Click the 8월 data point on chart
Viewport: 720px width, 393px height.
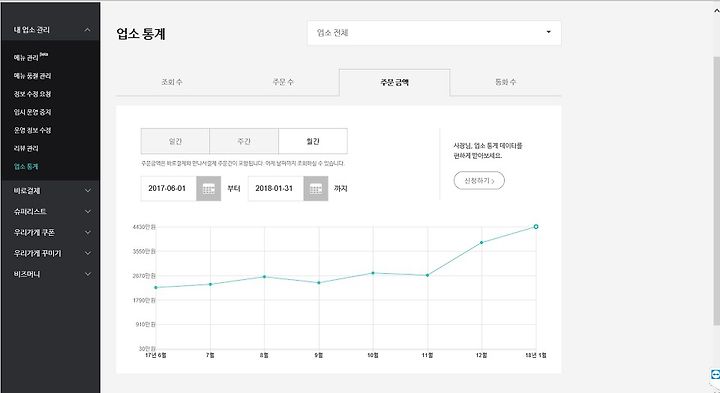[x=264, y=277]
